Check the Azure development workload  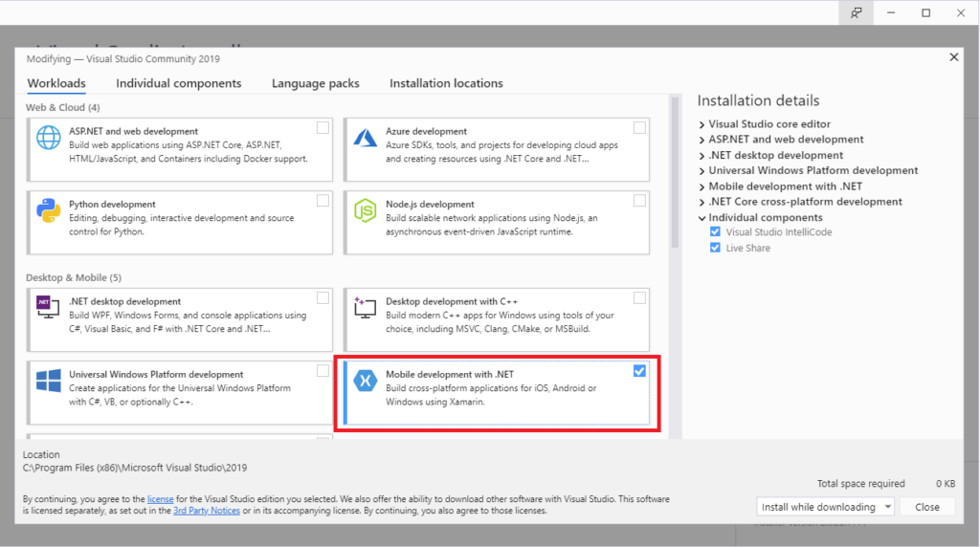(639, 127)
